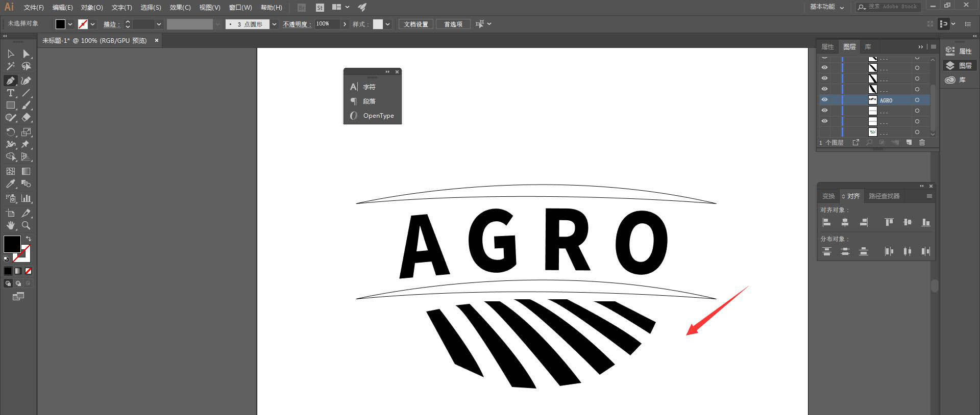Click the 文档设置 button
Screen dimensions: 980x415
[416, 24]
